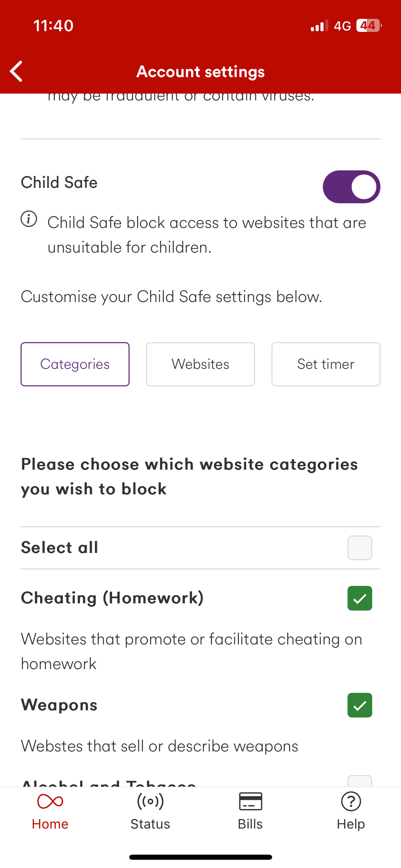Screen dimensions: 401x868
Task: Uncheck the Weapons category checkbox
Action: coord(360,705)
